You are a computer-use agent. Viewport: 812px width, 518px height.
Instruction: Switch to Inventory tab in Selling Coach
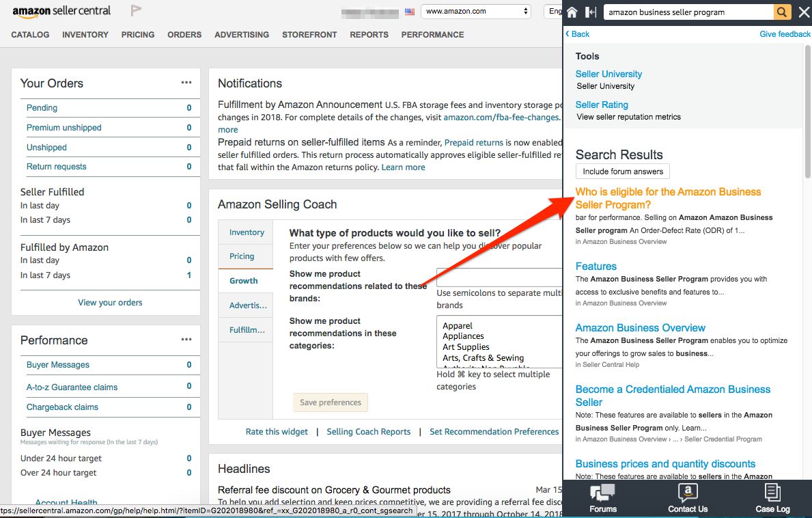(x=246, y=232)
